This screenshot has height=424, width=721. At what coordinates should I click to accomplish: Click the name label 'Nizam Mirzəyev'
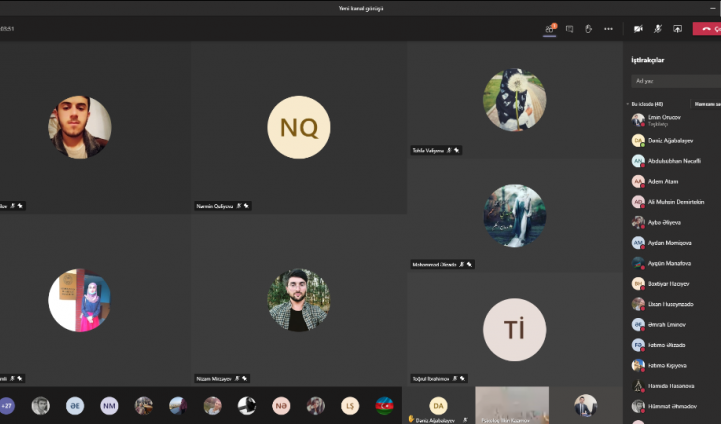[214, 379]
